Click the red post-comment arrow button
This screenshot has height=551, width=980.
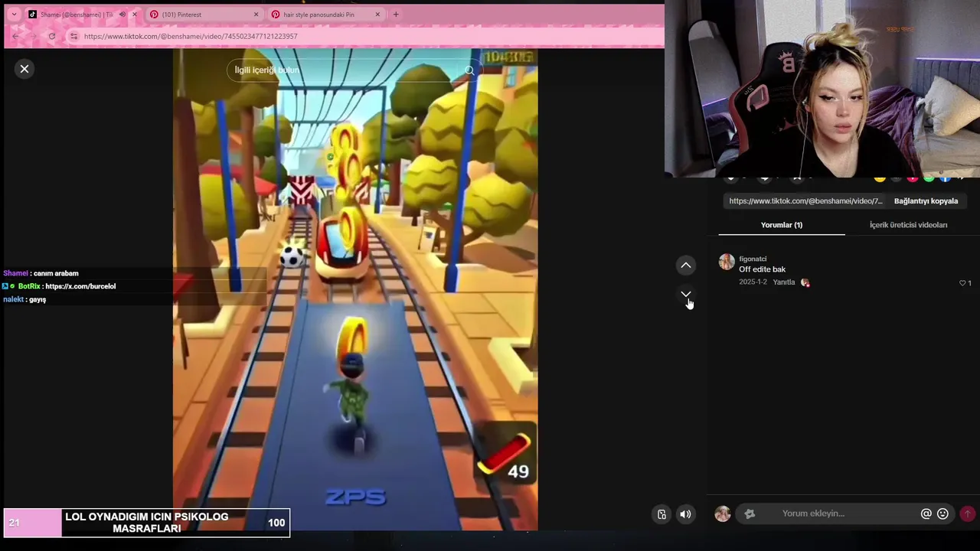(x=968, y=514)
